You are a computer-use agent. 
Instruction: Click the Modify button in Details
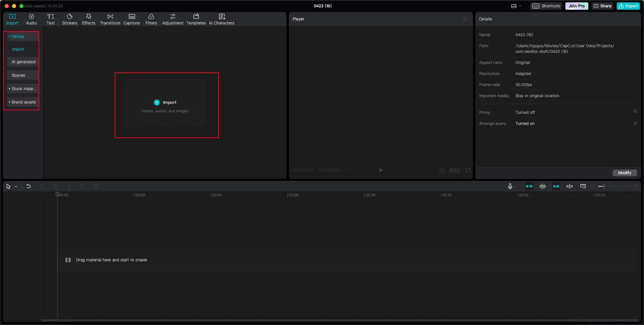625,173
